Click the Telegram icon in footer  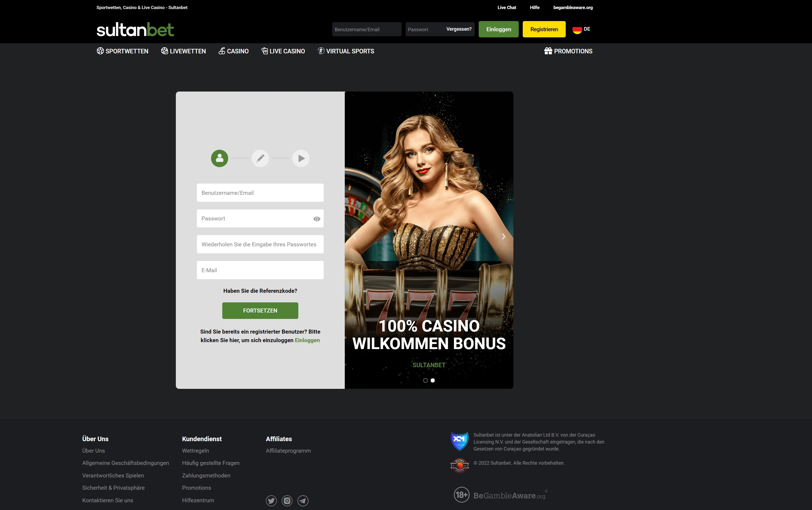click(x=303, y=501)
